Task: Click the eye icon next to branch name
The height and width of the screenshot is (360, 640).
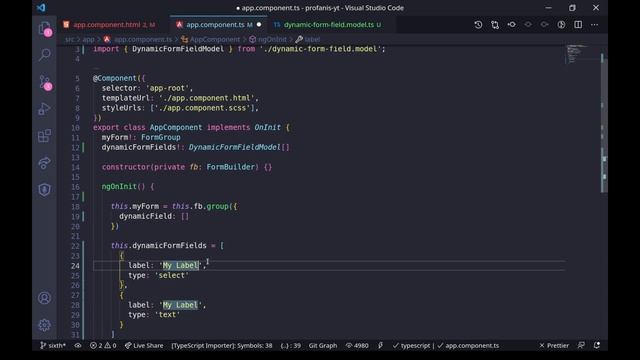Action: (78, 345)
